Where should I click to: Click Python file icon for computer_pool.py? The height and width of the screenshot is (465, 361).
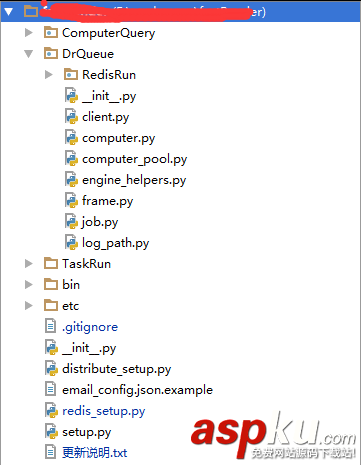(x=71, y=159)
